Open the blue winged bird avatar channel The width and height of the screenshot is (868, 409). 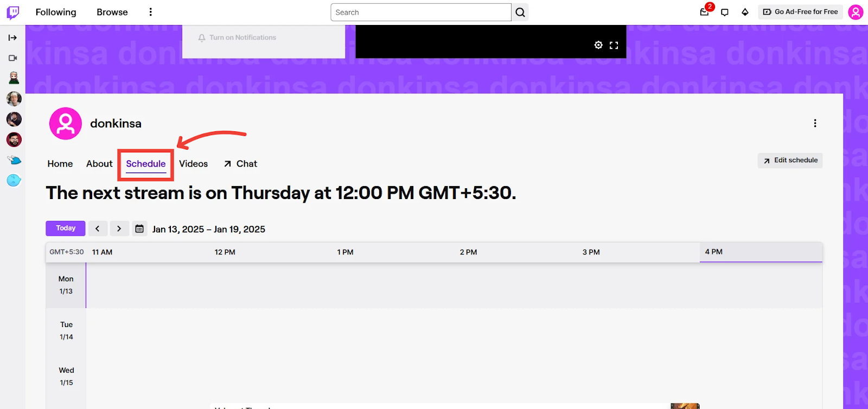(x=14, y=160)
